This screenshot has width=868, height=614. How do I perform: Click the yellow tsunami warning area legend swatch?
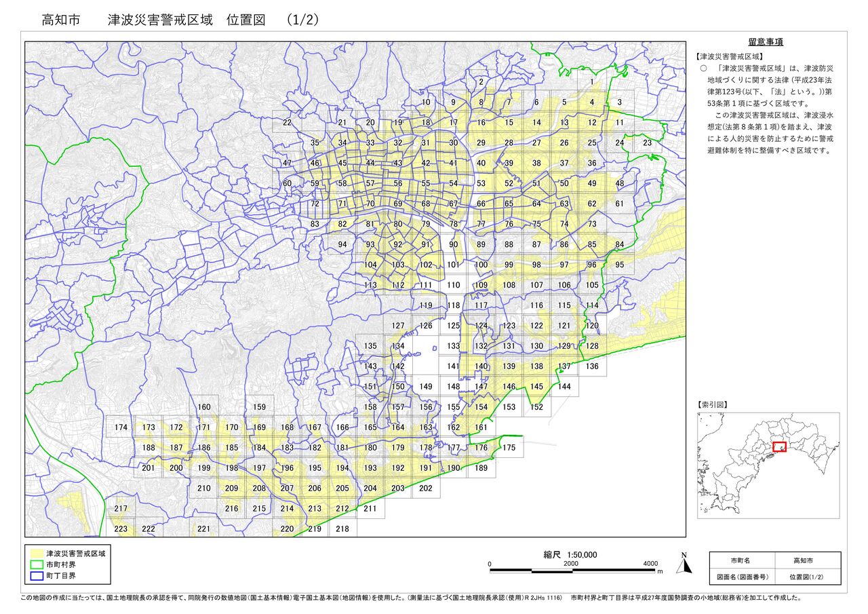[35, 554]
